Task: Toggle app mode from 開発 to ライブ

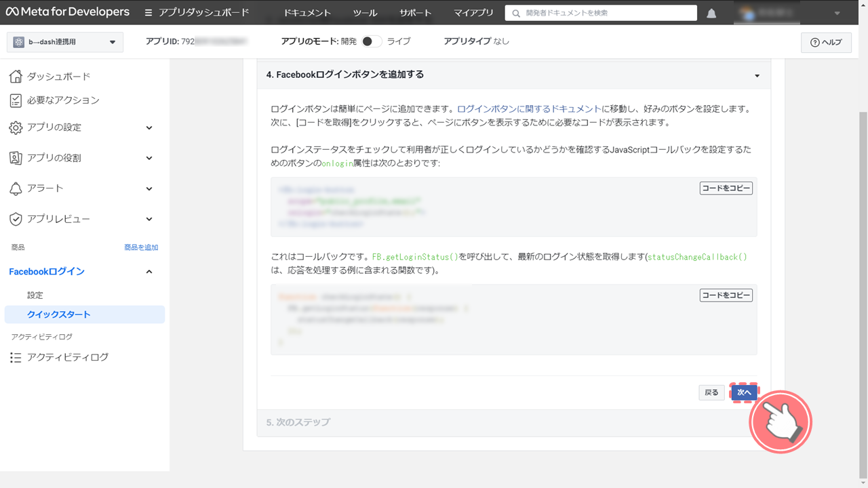Action: (x=371, y=41)
